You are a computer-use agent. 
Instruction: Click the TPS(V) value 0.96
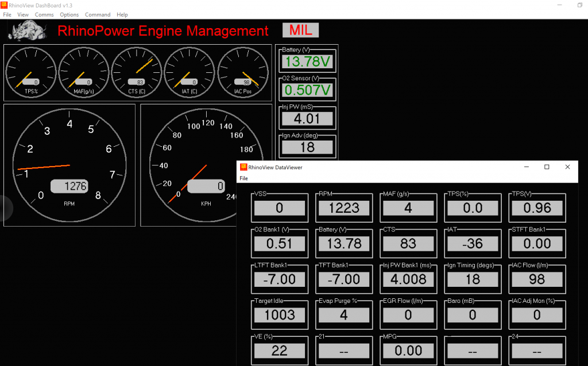(537, 208)
